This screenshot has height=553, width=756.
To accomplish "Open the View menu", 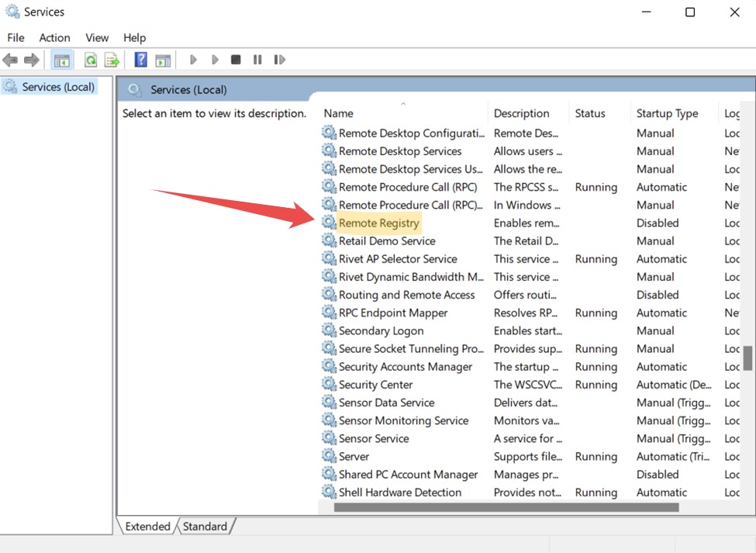I will pos(97,37).
